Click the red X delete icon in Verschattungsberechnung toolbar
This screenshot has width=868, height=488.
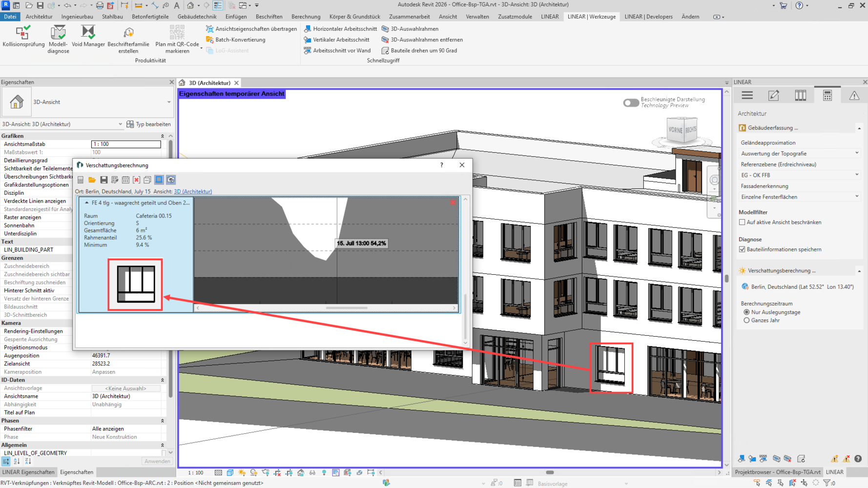tap(137, 180)
